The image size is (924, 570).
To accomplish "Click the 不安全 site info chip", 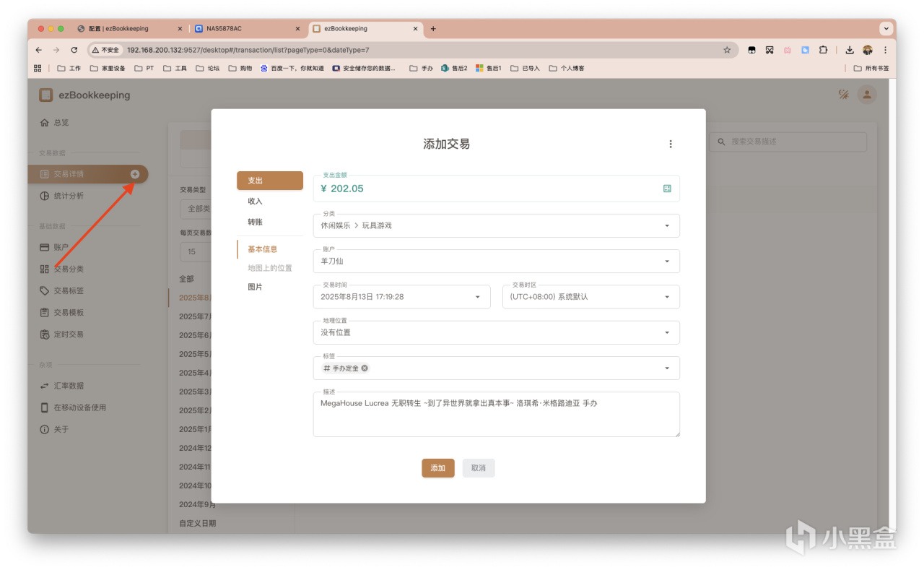I will click(x=105, y=50).
